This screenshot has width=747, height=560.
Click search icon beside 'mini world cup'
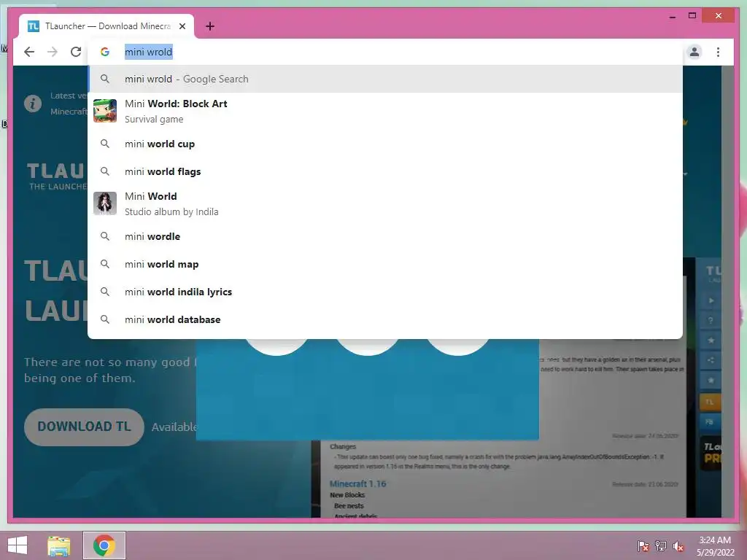tap(105, 144)
